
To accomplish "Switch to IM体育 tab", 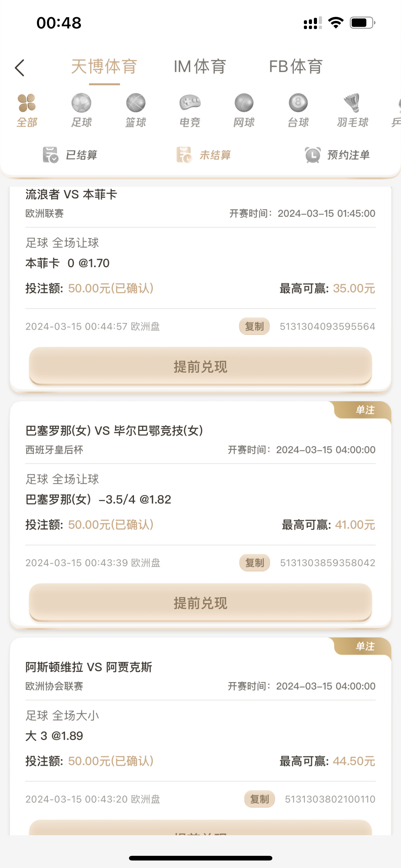I will pyautogui.click(x=200, y=66).
